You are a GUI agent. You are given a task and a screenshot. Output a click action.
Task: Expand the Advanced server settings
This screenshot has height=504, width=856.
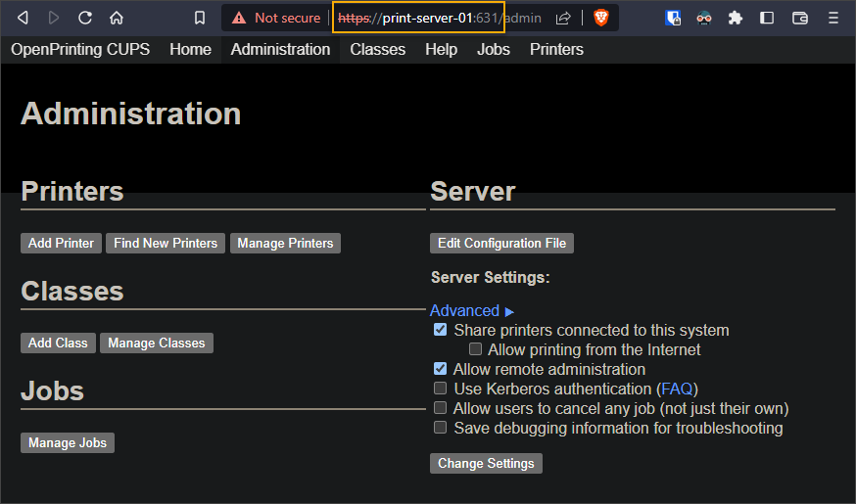[472, 310]
